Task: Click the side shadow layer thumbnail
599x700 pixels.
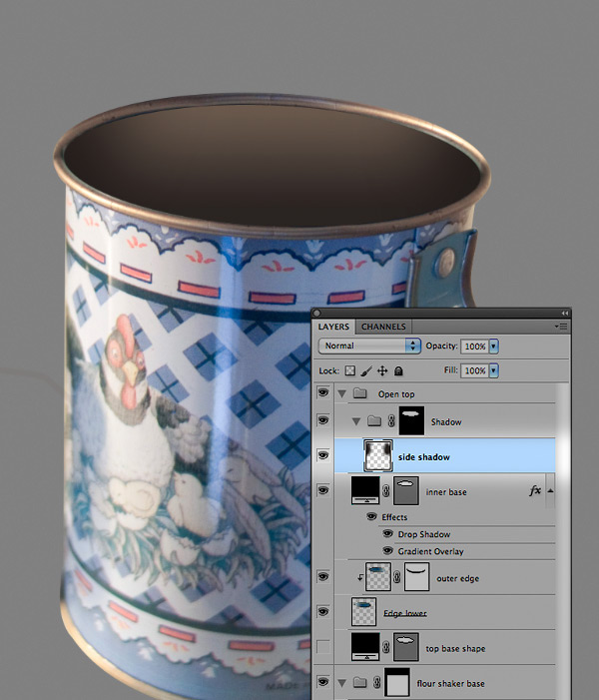Action: (x=378, y=455)
